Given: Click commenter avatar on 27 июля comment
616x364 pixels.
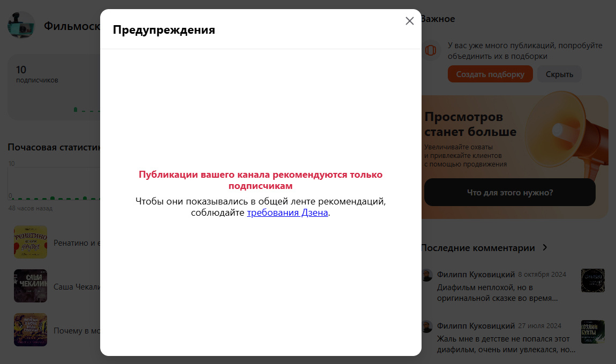Looking at the screenshot, I should 426,327.
